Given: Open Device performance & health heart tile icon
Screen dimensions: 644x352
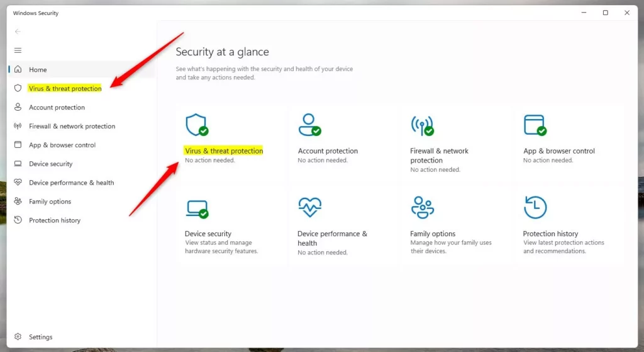Looking at the screenshot, I should 309,207.
